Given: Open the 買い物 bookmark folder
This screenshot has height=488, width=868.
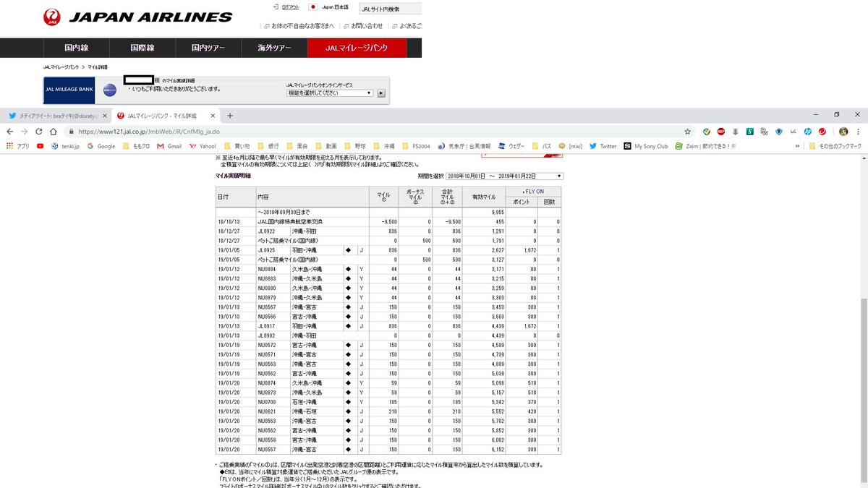Looking at the screenshot, I should click(x=236, y=146).
